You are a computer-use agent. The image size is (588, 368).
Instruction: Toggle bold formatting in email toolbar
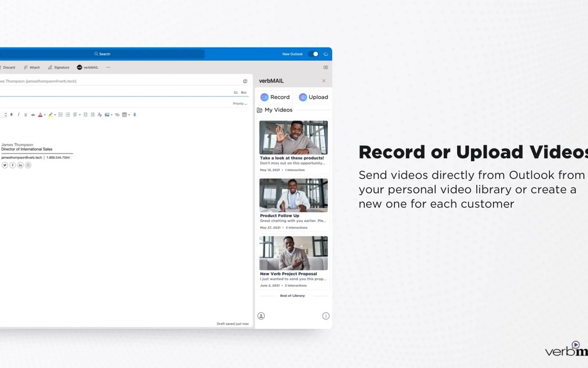tap(11, 115)
